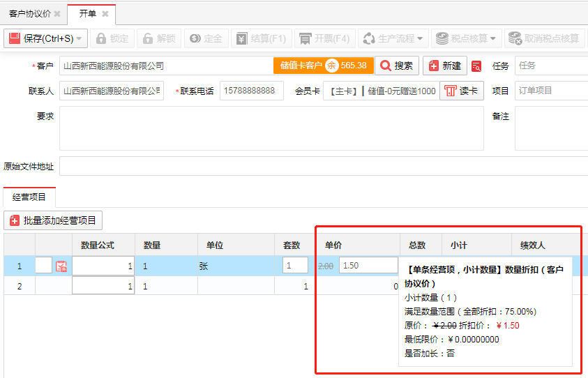Click the 锁定 lock toolbar button
This screenshot has width=588, height=378.
coord(112,38)
